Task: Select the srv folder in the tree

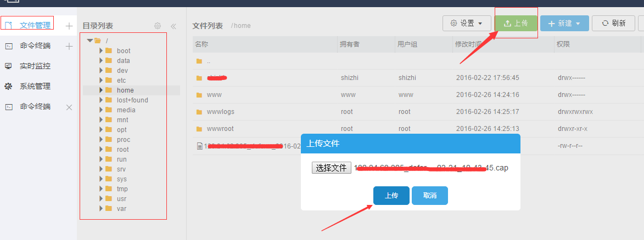Action: click(121, 169)
